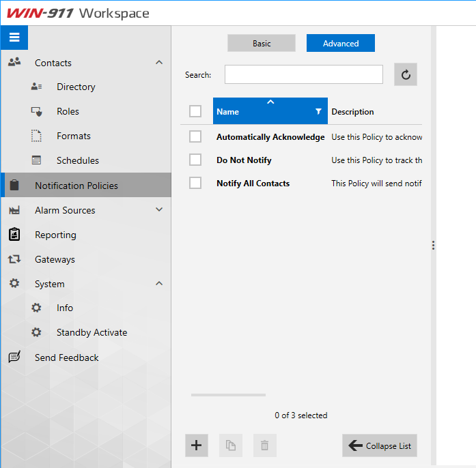Click the horizontal scrollbar of policy list

[x=228, y=395]
